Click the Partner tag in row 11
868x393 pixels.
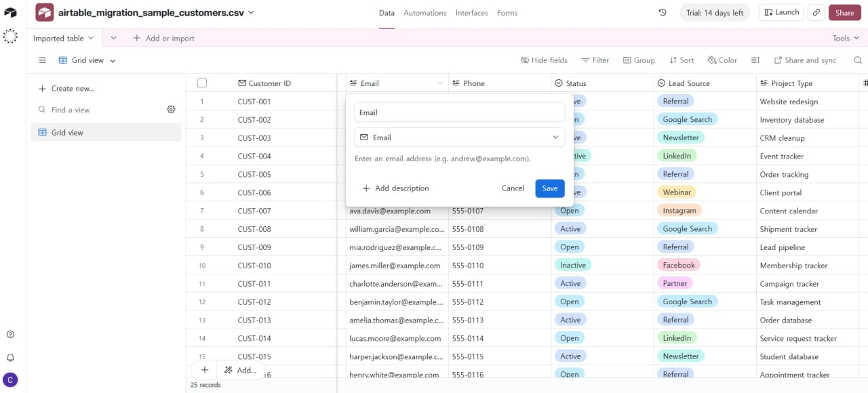(x=675, y=284)
